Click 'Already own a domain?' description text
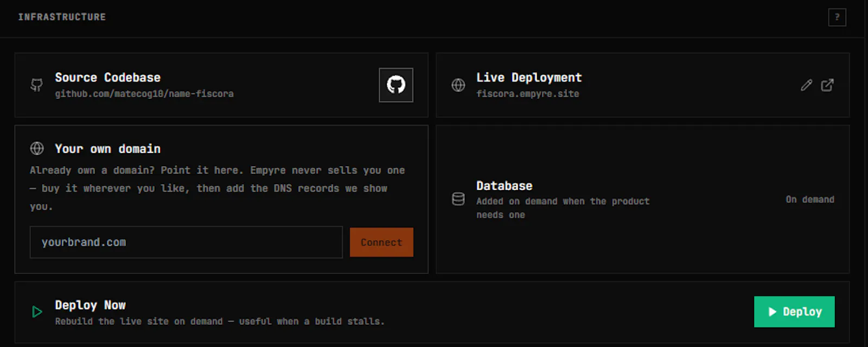Screen dimensions: 868x347 point(218,188)
